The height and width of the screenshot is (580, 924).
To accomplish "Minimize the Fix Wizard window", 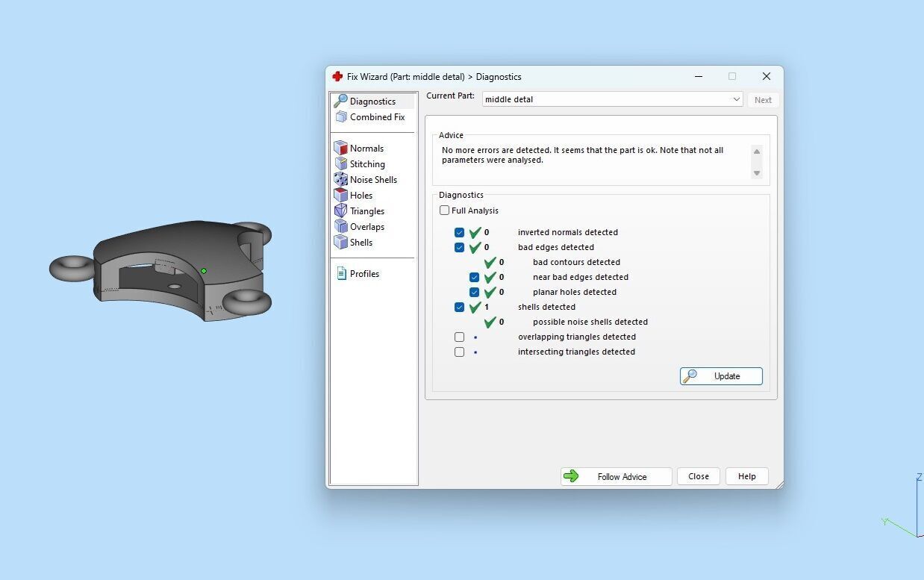I will pyautogui.click(x=699, y=76).
